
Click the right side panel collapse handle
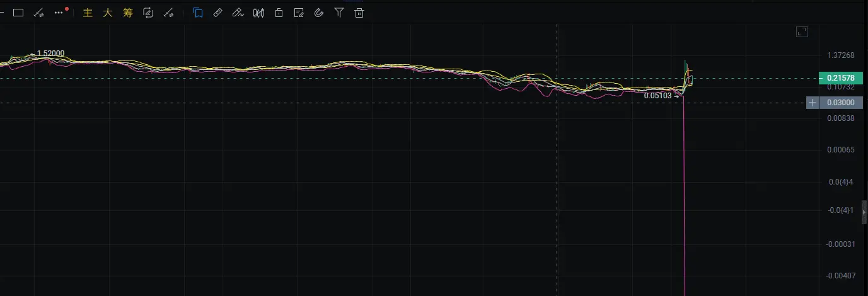pyautogui.click(x=864, y=213)
